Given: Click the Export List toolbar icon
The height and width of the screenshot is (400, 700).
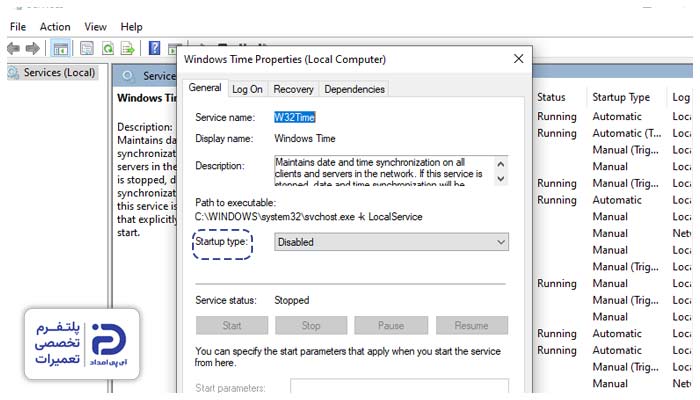Looking at the screenshot, I should (x=128, y=48).
